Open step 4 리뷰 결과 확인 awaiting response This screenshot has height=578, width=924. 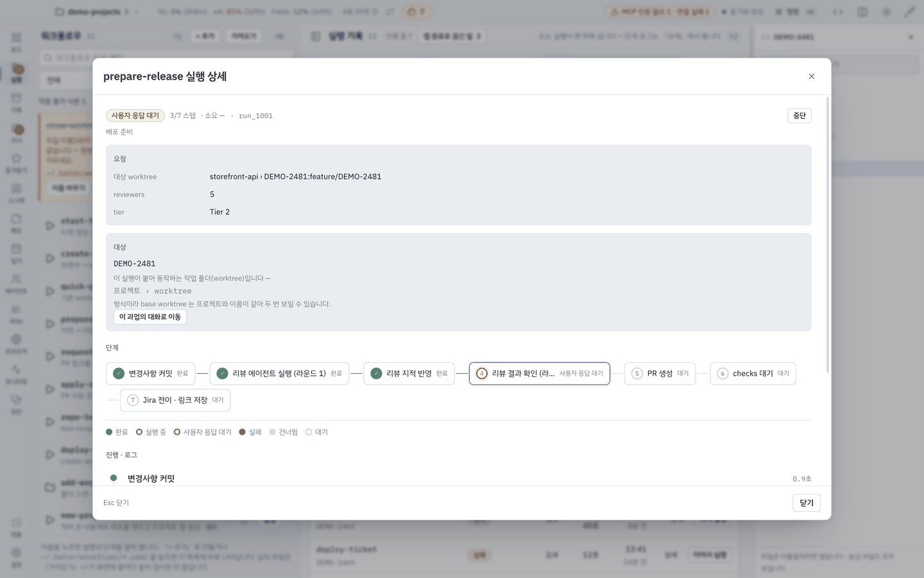[x=540, y=373]
